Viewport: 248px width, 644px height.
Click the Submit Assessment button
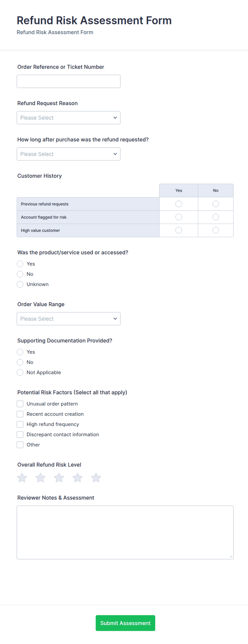point(125,623)
